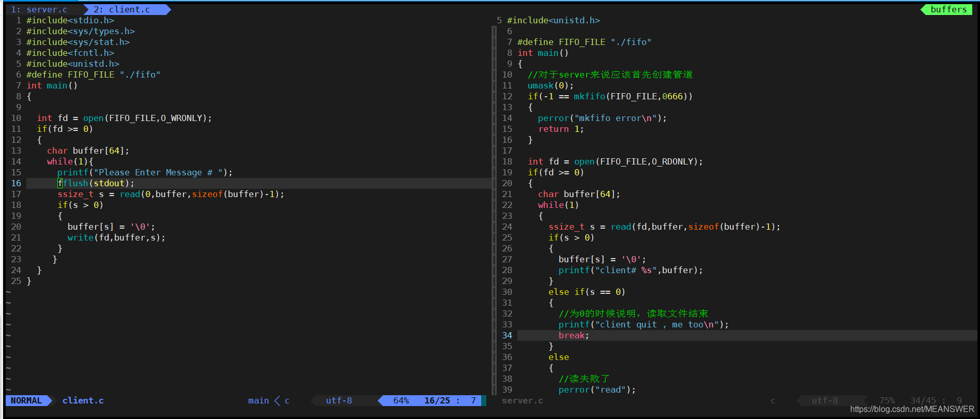This screenshot has width=980, height=419.
Task: Click 'else if(s == 0)' line
Action: coord(587,292)
